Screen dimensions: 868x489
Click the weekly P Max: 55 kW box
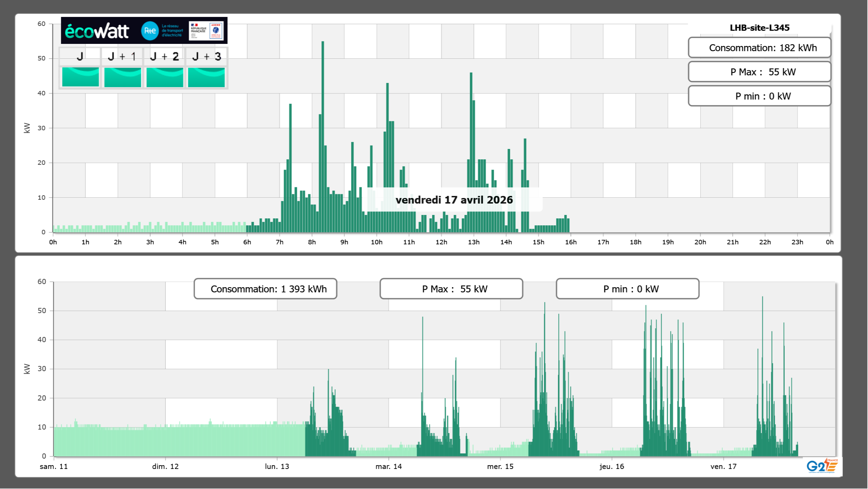(451, 289)
